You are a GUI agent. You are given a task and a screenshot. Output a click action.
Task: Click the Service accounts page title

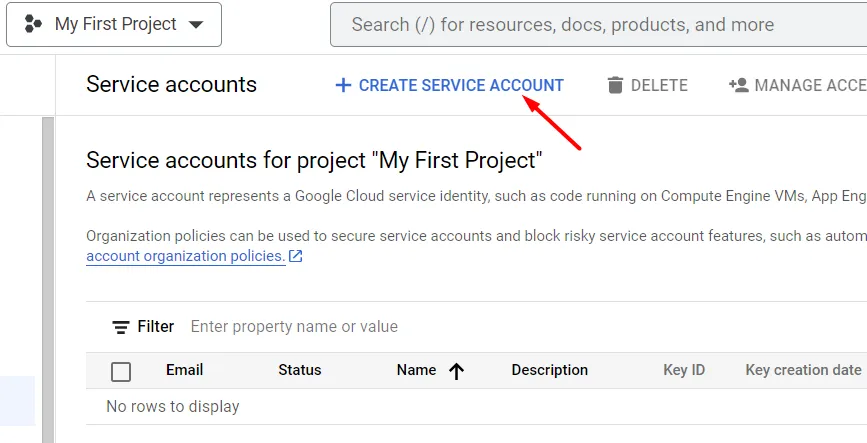(x=171, y=85)
